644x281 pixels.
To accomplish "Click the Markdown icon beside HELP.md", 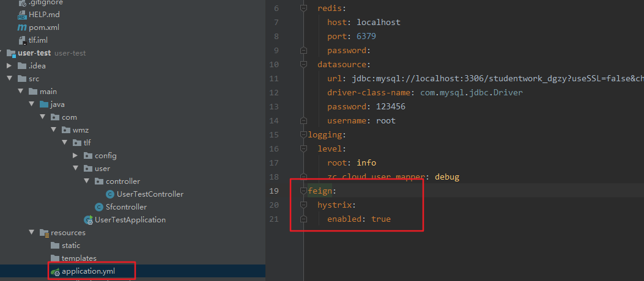I will click(x=22, y=15).
